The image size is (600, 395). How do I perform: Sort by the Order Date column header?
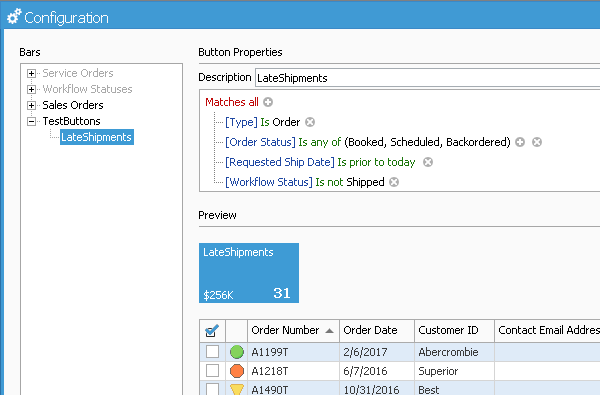click(x=377, y=330)
